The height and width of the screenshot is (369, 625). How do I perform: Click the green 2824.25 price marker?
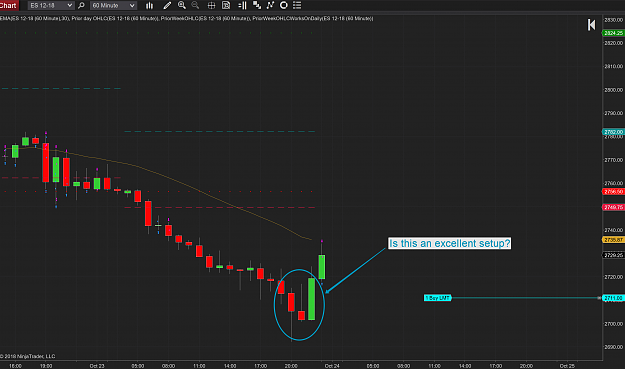tap(613, 33)
